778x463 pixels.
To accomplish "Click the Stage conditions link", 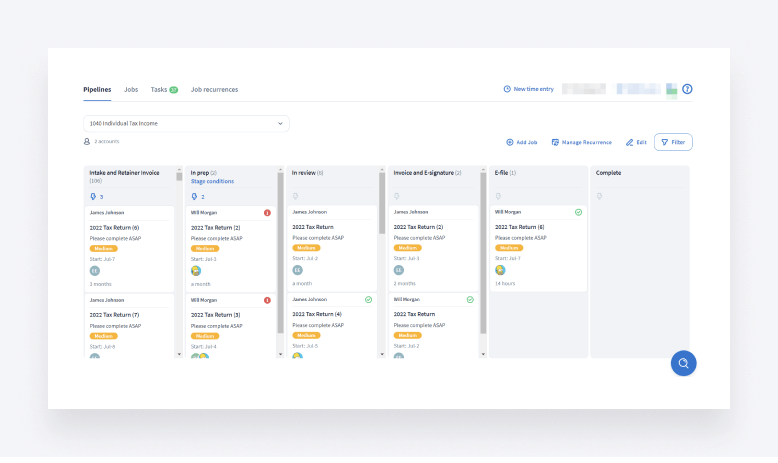I will (212, 181).
